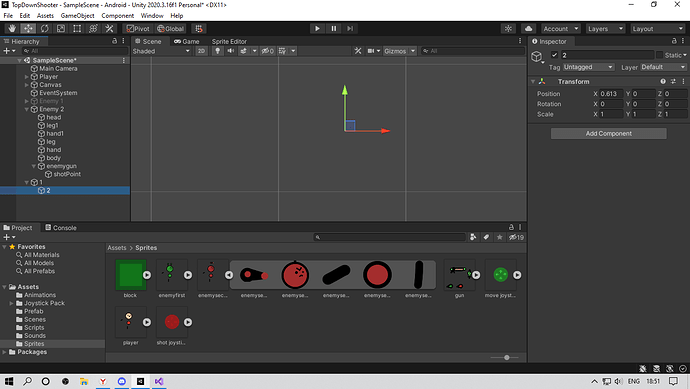690x389 pixels.
Task: Select the Rect tool
Action: point(77,29)
